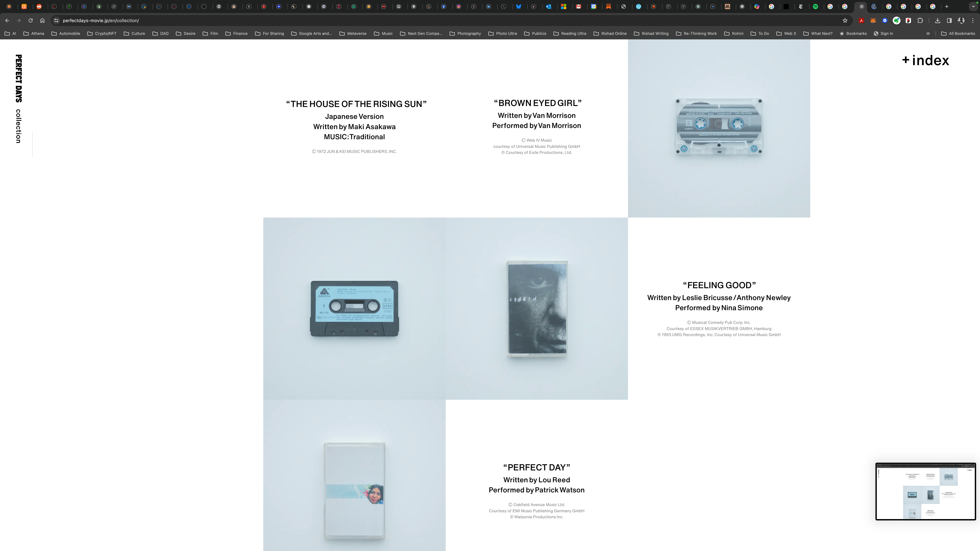This screenshot has height=551, width=980.
Task: Open the AI bookmarks folder
Action: tap(10, 34)
